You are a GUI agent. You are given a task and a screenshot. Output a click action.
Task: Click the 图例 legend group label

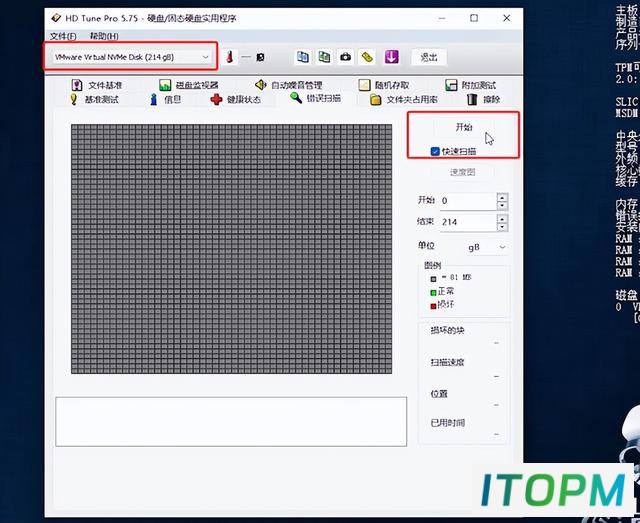432,265
